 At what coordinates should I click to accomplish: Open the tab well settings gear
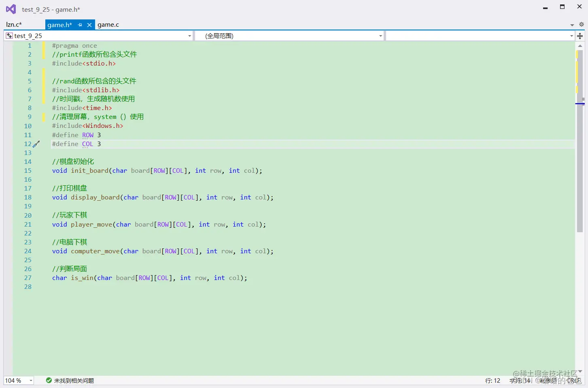click(x=582, y=25)
